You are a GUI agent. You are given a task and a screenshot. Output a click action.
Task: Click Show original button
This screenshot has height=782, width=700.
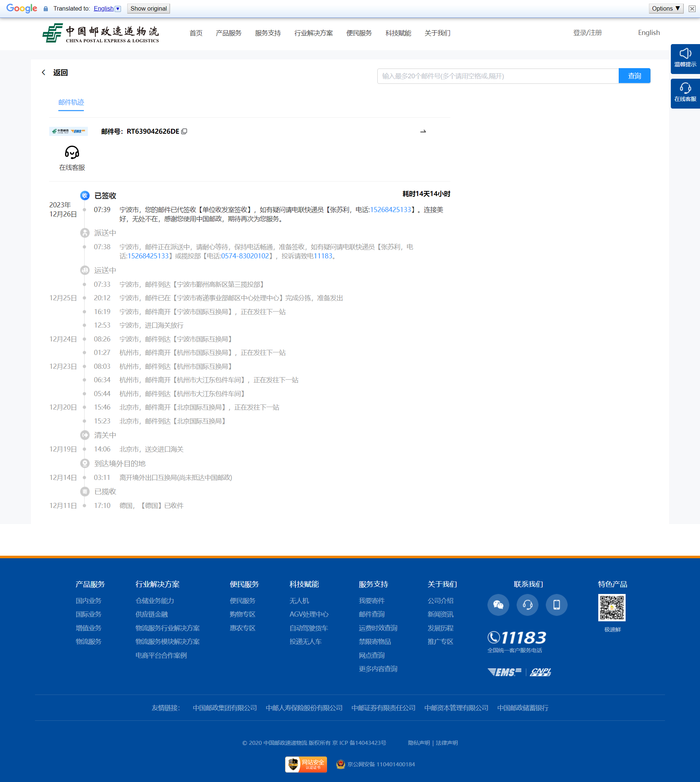[148, 8]
